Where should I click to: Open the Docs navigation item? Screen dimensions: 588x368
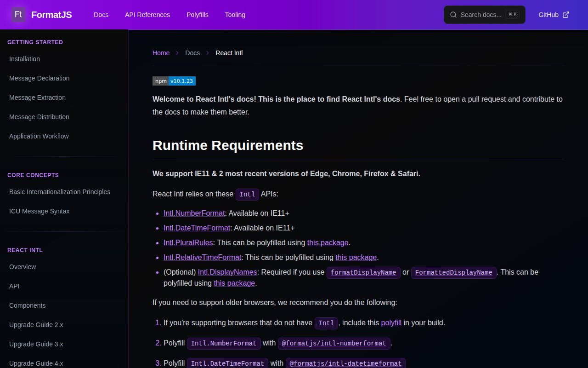101,15
